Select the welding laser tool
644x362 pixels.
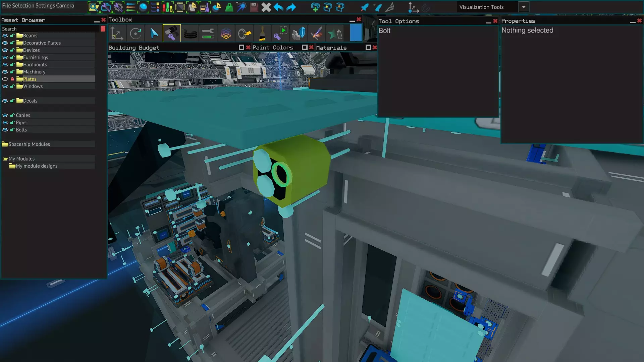coord(316,34)
